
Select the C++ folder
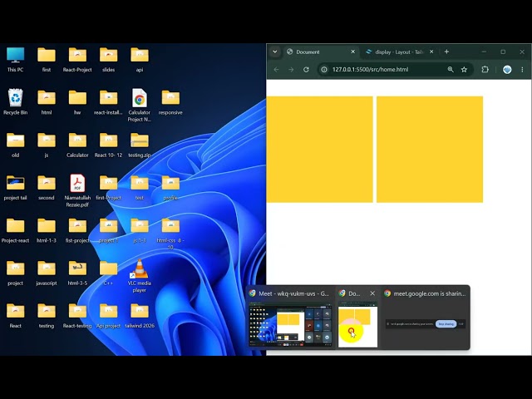coord(109,273)
